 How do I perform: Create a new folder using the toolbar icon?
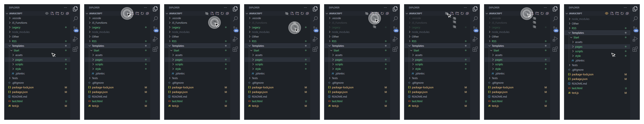click(x=57, y=13)
